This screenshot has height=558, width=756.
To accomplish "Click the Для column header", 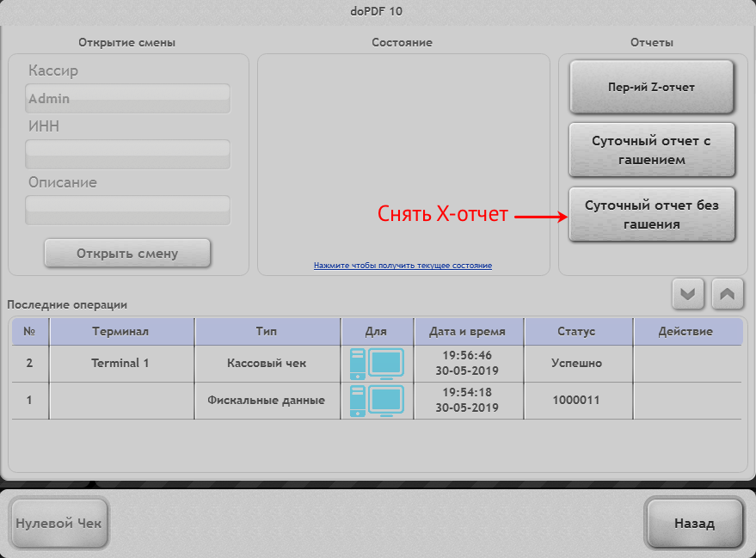I will coord(377,332).
